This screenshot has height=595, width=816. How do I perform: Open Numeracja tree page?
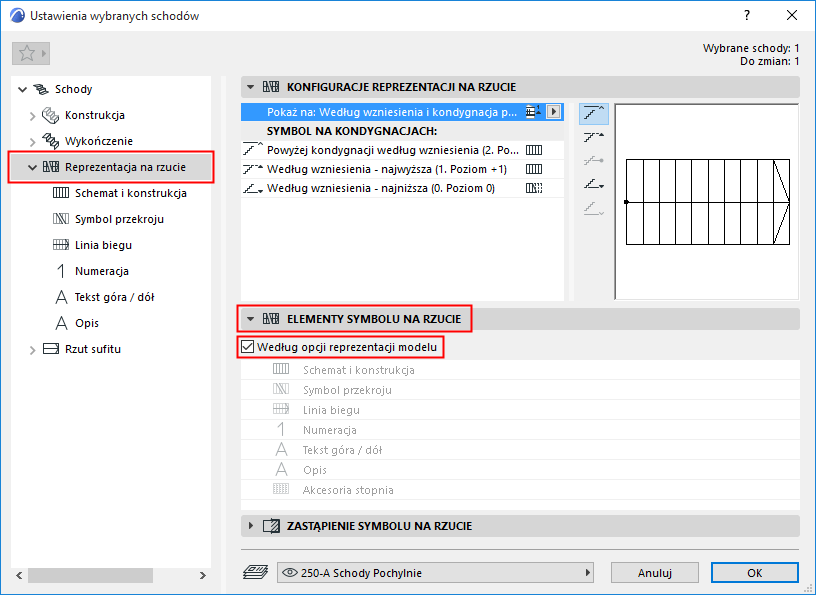(x=101, y=271)
